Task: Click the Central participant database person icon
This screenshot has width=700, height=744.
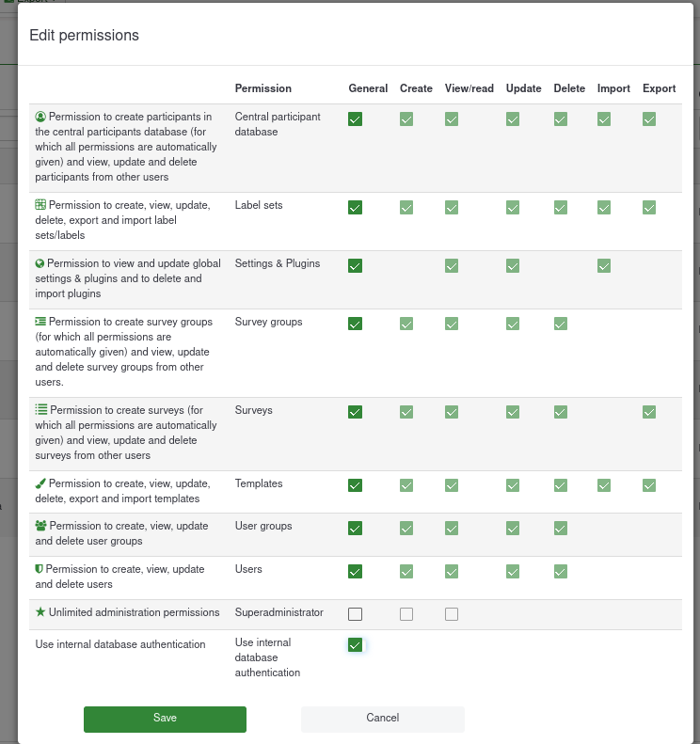Action: 40,118
